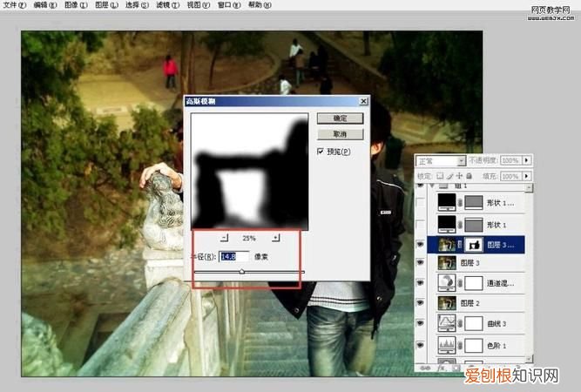Select photo thumbnail of 图层 3… layer

pyautogui.click(x=447, y=245)
